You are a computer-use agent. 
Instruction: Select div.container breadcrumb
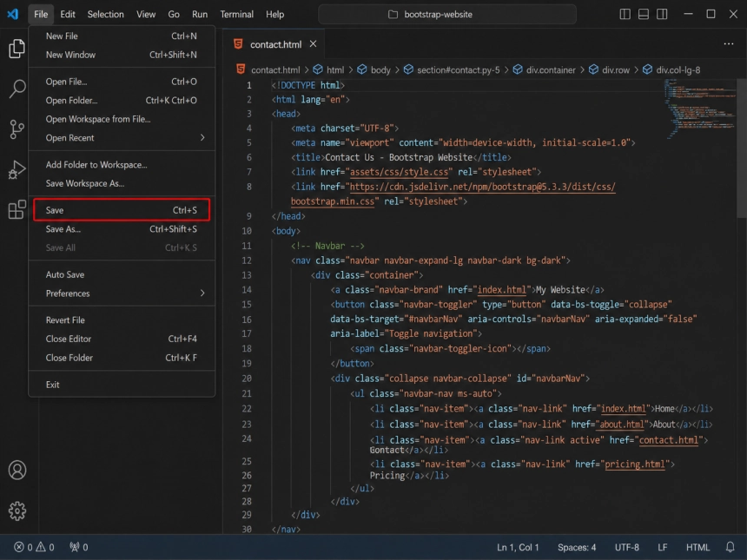[551, 70]
